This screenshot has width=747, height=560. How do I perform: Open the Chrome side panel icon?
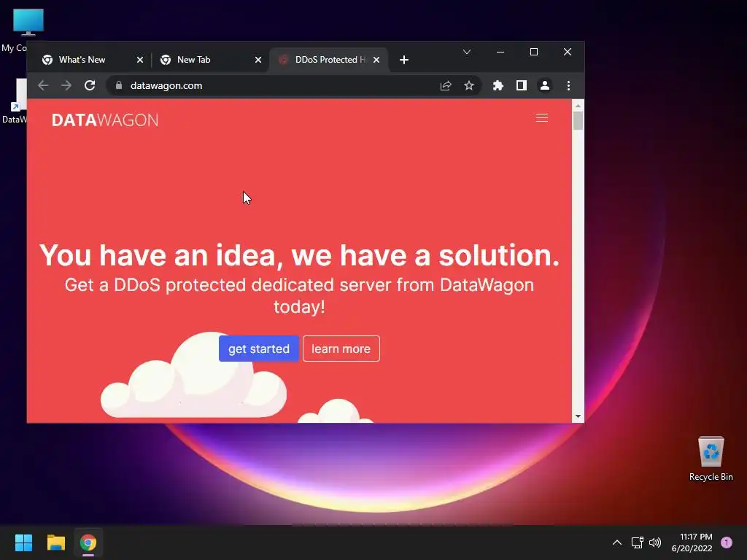(x=521, y=86)
